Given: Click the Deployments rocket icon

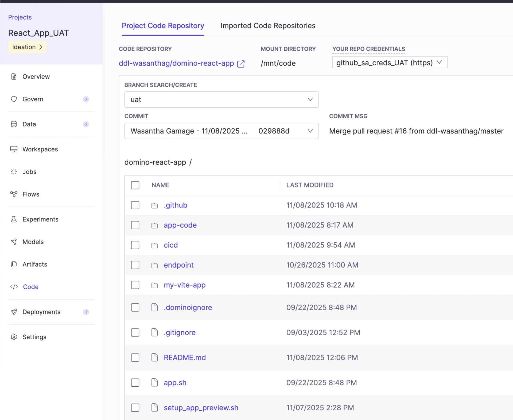Looking at the screenshot, I should (x=14, y=312).
